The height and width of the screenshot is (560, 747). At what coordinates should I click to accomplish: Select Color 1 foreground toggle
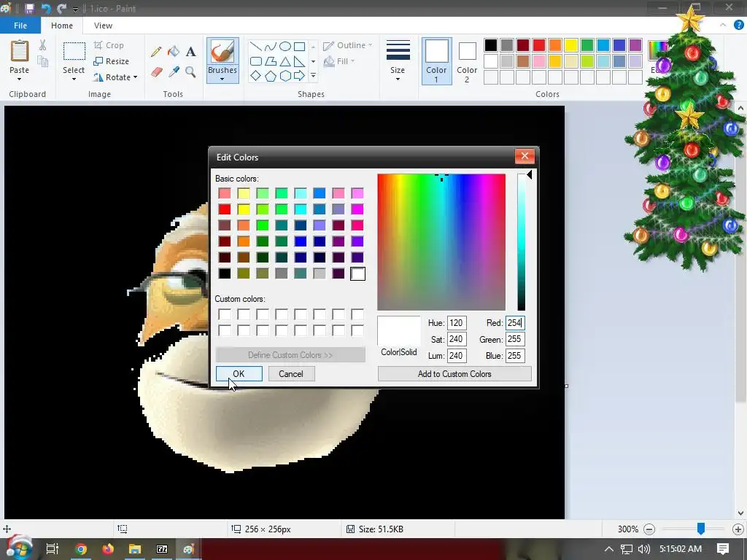tap(436, 61)
